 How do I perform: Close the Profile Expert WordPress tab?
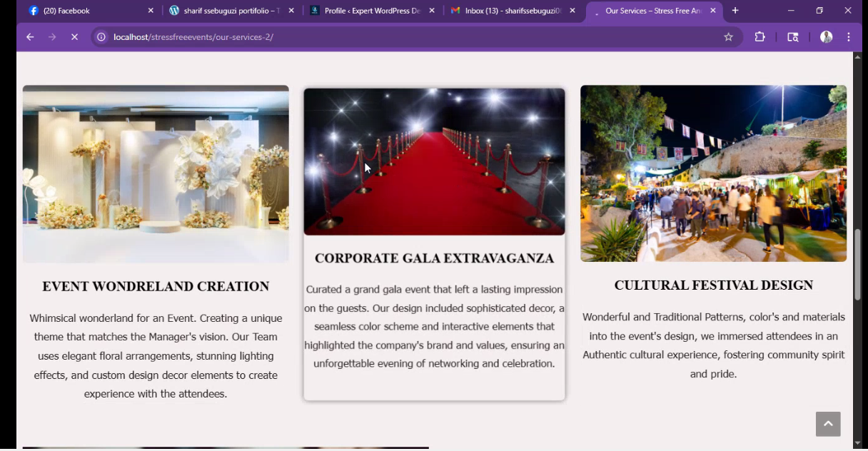(x=432, y=11)
